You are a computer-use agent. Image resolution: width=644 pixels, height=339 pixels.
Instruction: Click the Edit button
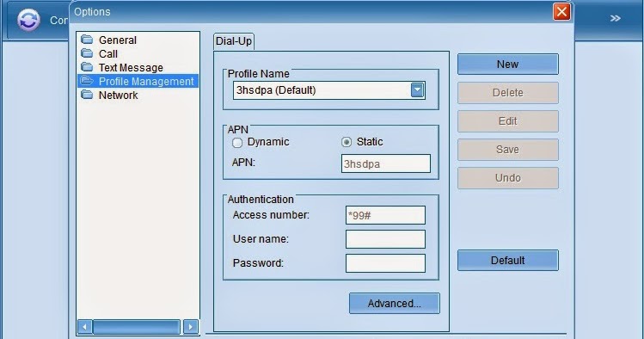(507, 120)
